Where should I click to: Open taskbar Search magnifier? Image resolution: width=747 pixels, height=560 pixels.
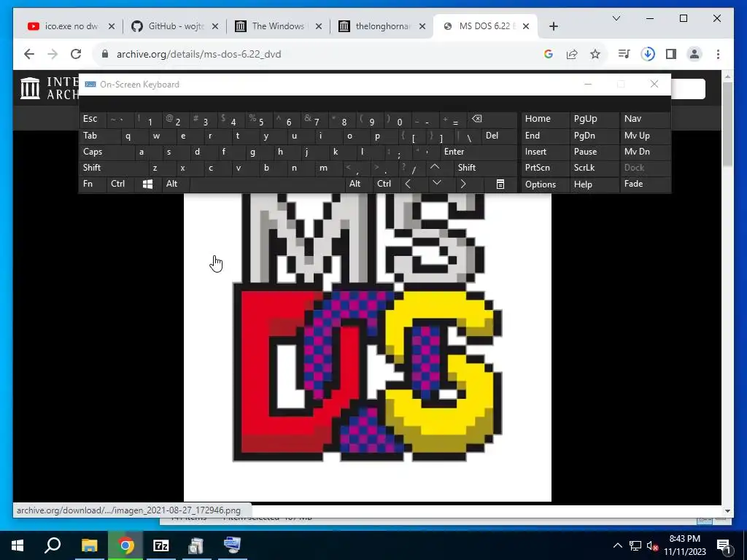[53, 545]
